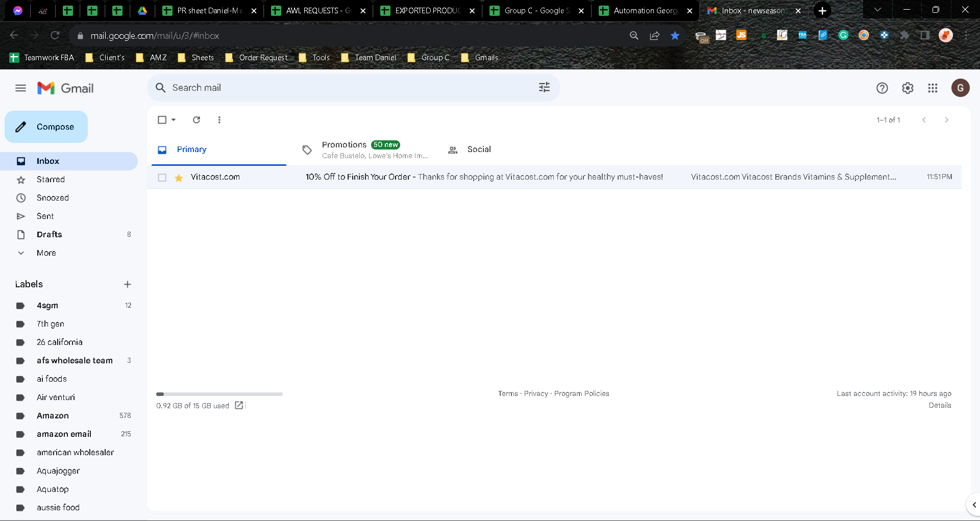Reload the browser page
The height and width of the screenshot is (521, 980).
[55, 35]
